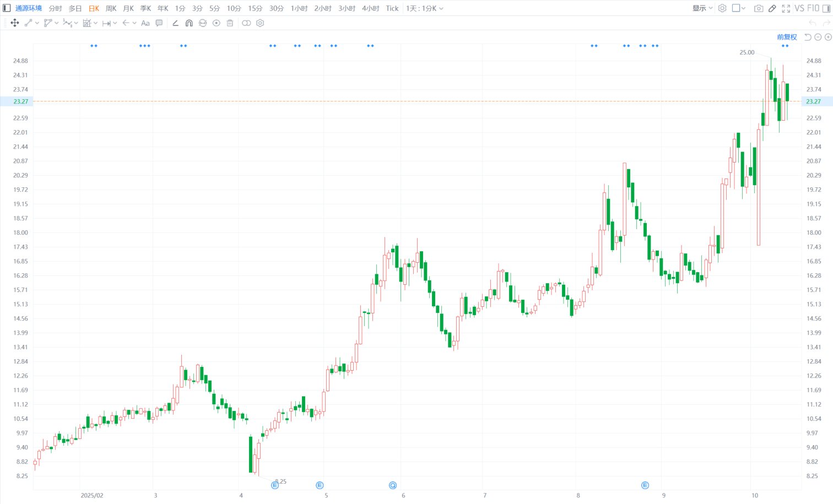Select the Aa text annotation tool
Viewport: 833px width, 504px height.
[145, 23]
